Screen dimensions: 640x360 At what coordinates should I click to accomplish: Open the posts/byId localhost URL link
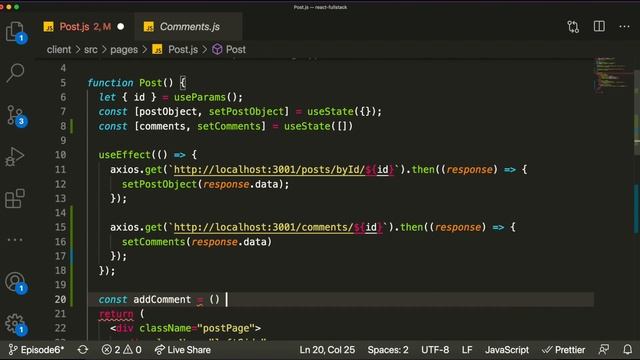(284, 169)
